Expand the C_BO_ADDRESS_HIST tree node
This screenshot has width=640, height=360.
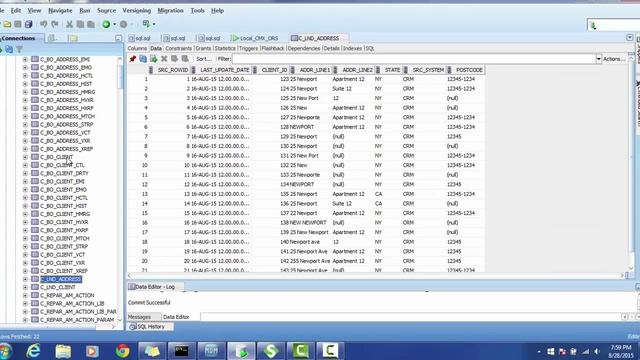coord(25,84)
